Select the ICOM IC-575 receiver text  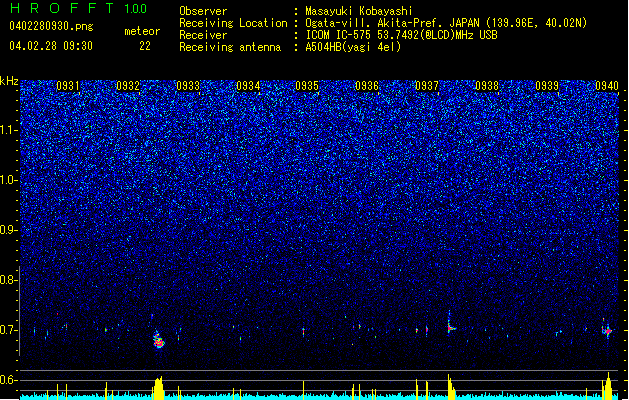pyautogui.click(x=401, y=35)
